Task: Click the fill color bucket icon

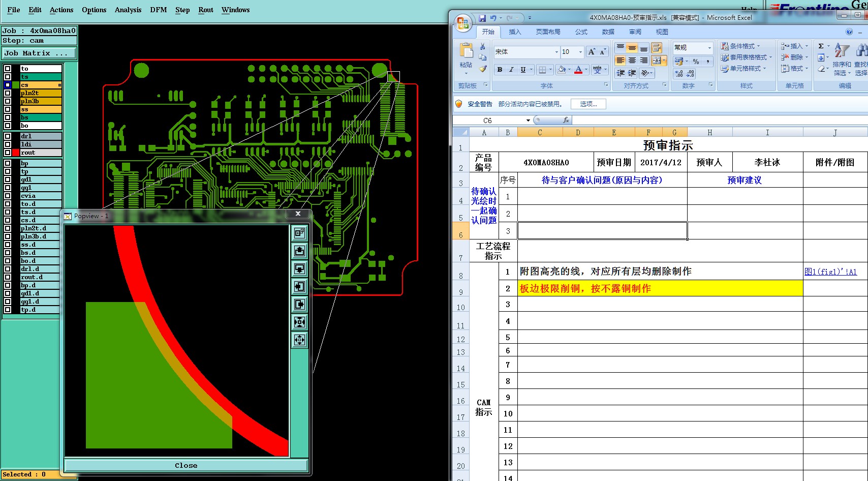Action: point(561,70)
